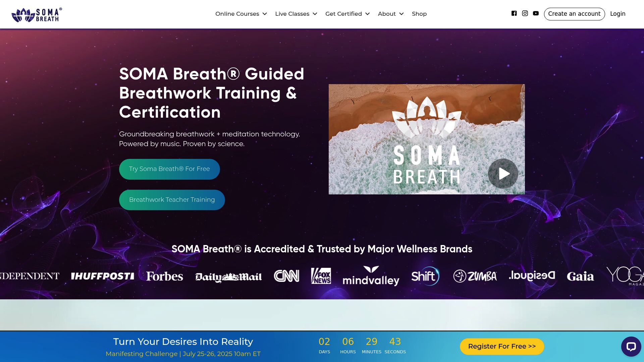Expand the Live Classes chevron
Image resolution: width=644 pixels, height=362 pixels.
click(315, 14)
